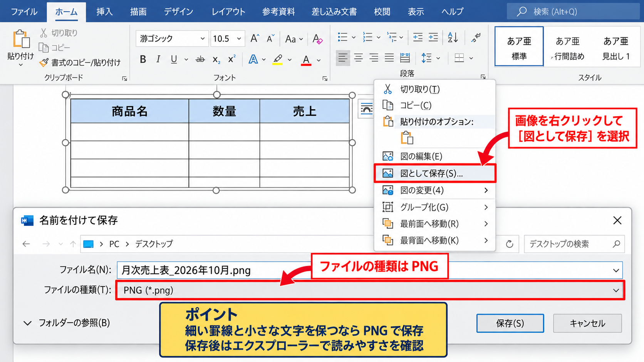Toggle strikethrough text formatting
The width and height of the screenshot is (644, 362).
pyautogui.click(x=200, y=59)
